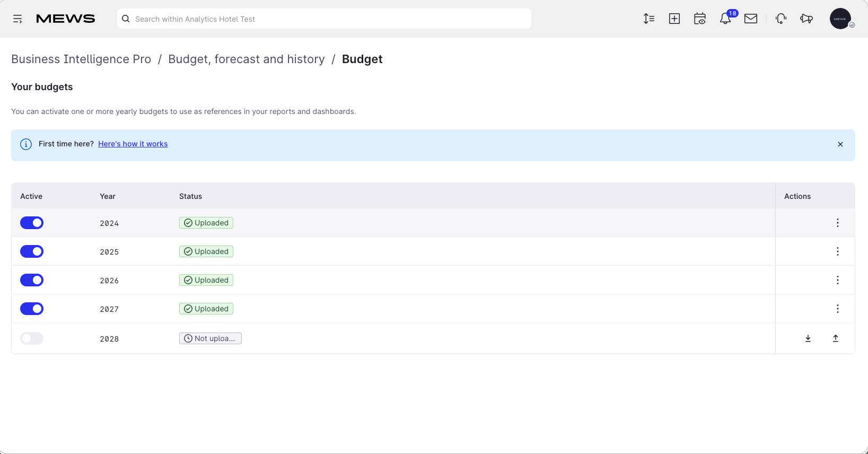Click the Uploaded status for 2024

pyautogui.click(x=206, y=223)
